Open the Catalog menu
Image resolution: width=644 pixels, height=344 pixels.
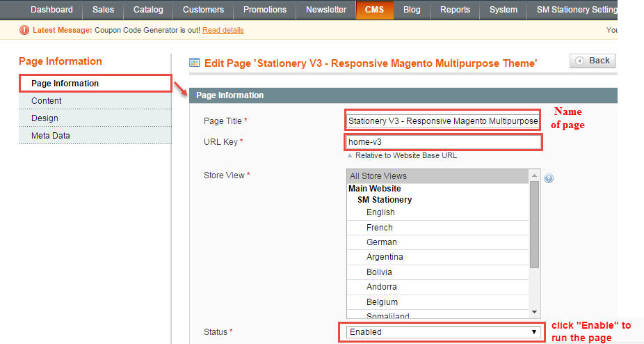pos(148,10)
